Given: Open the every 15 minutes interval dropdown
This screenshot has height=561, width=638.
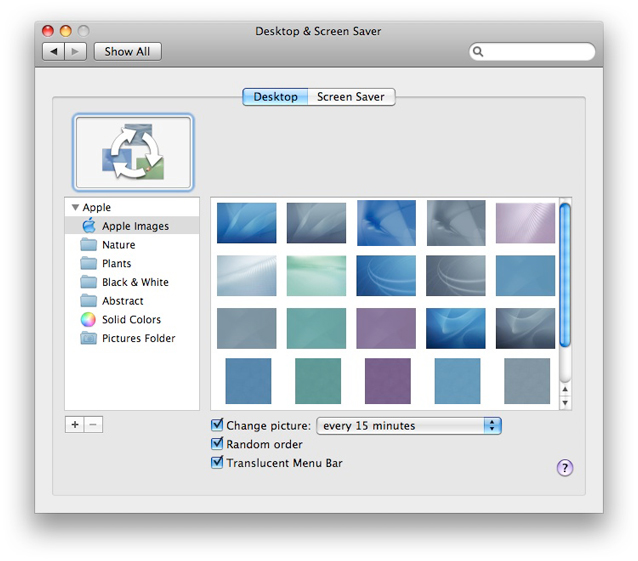Looking at the screenshot, I should pos(409,426).
